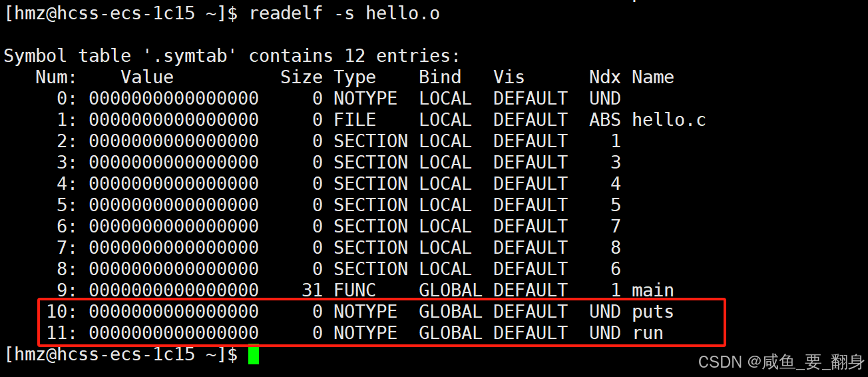Click the symbol name "puts"
Screen dimensions: 868x377
pyautogui.click(x=653, y=312)
